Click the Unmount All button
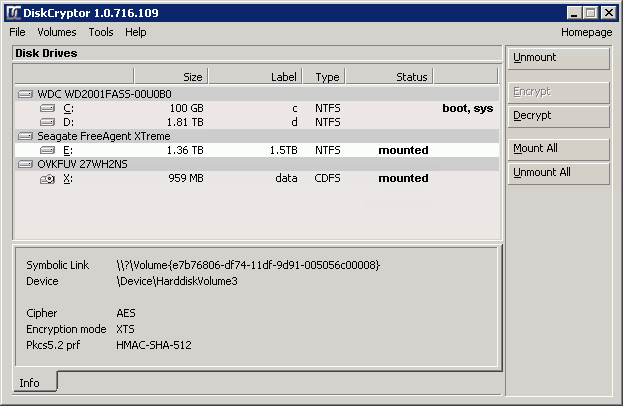The image size is (623, 406). [x=559, y=173]
